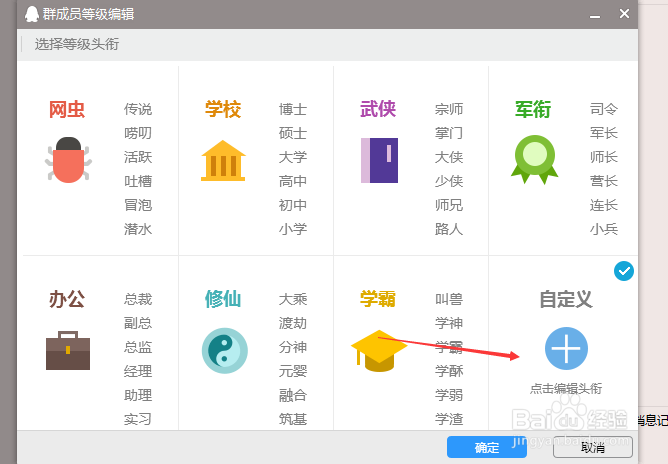Click the 助理 level label
The height and width of the screenshot is (464, 668).
[x=138, y=395]
